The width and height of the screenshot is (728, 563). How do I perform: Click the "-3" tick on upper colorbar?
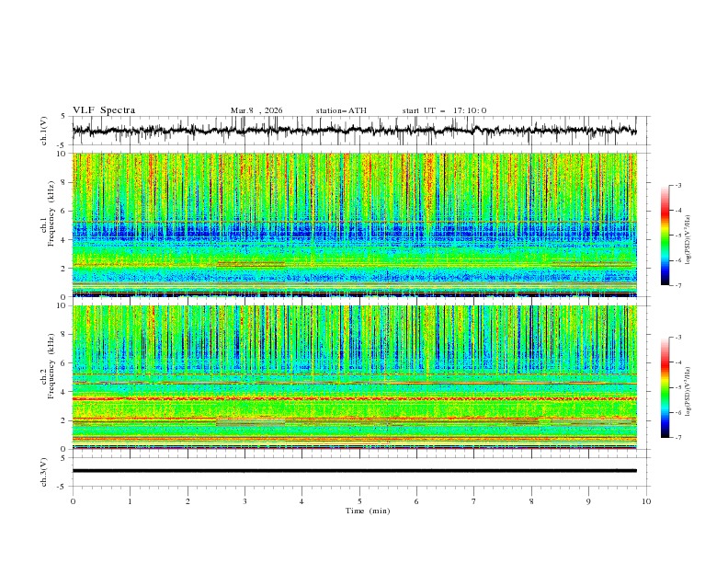point(677,185)
